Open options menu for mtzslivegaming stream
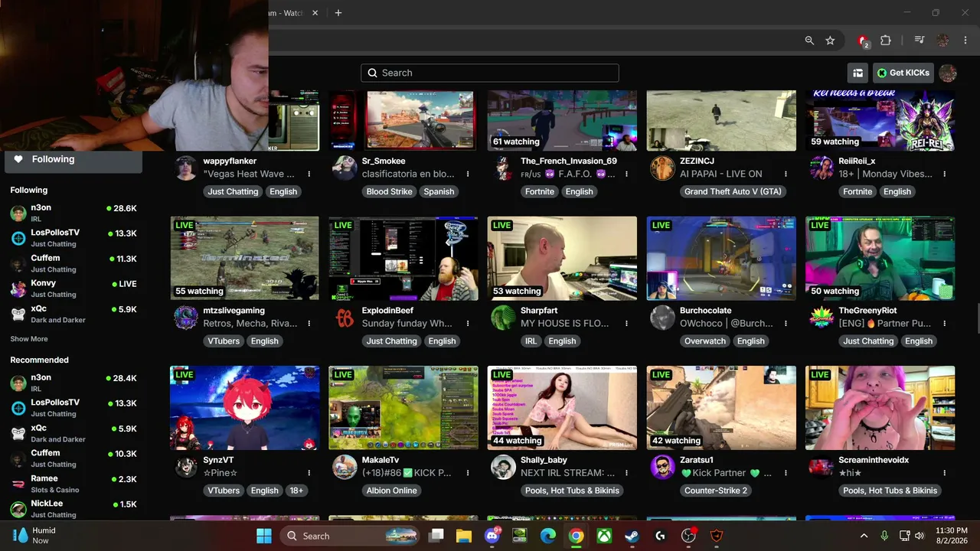 coord(309,323)
